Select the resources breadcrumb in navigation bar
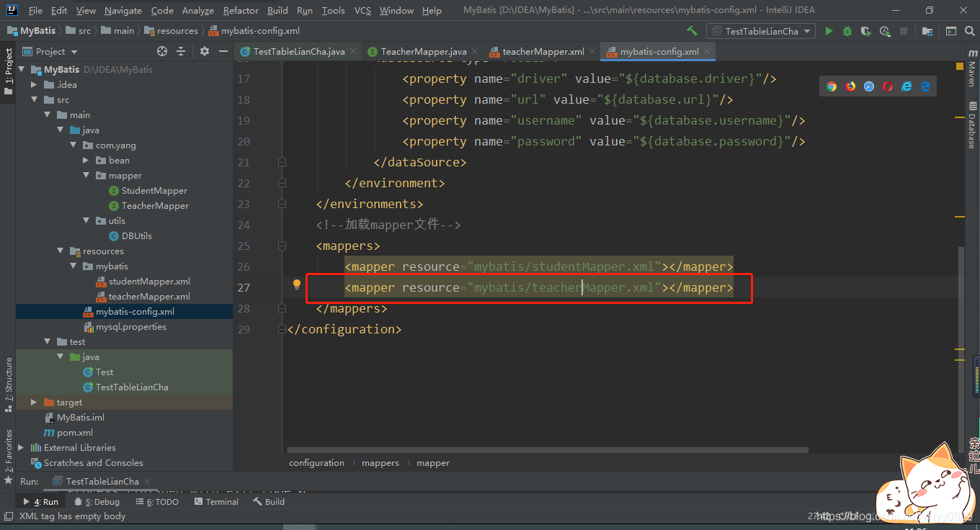Screen dimensions: 980x530 point(171,31)
